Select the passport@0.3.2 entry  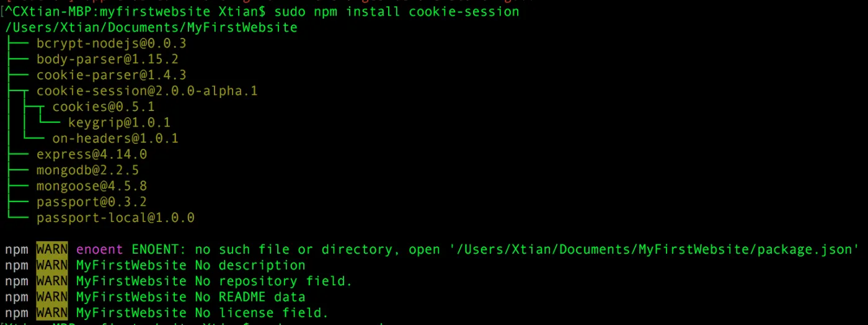pyautogui.click(x=92, y=202)
